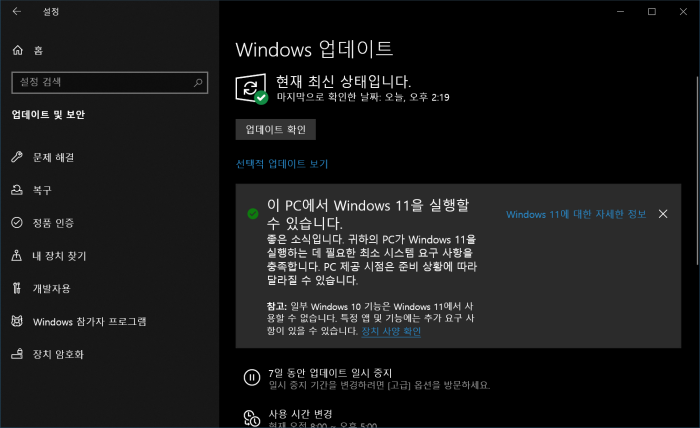Open the 선택적 업데이트 보기 link
Image resolution: width=700 pixels, height=428 pixels.
(x=282, y=164)
